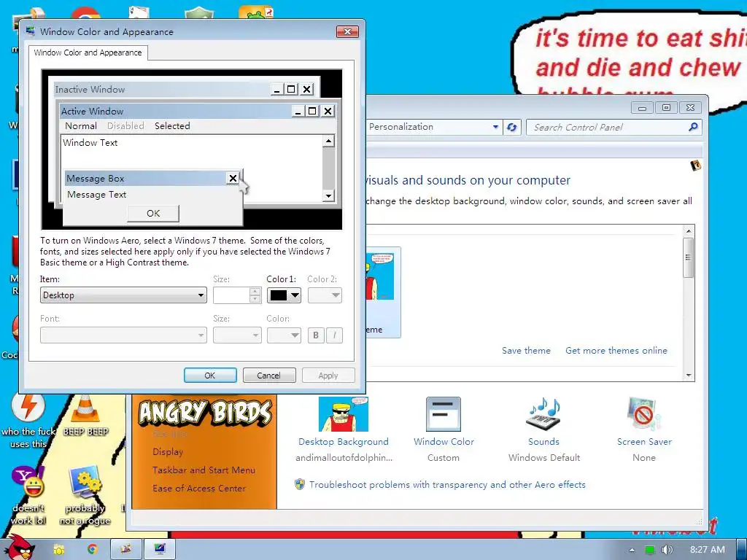Open Troubleshoot problems with transparency link

click(447, 485)
